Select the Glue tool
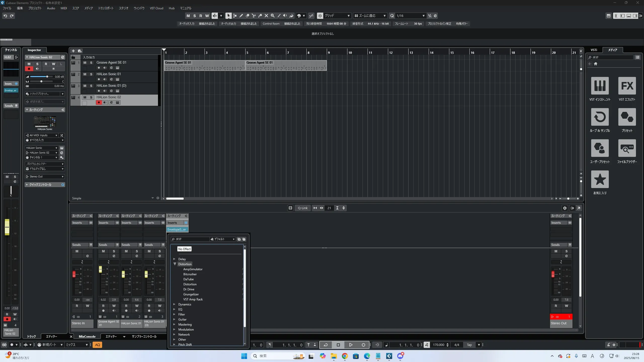Viewport: 644px width, 362px height. pyautogui.click(x=260, y=16)
